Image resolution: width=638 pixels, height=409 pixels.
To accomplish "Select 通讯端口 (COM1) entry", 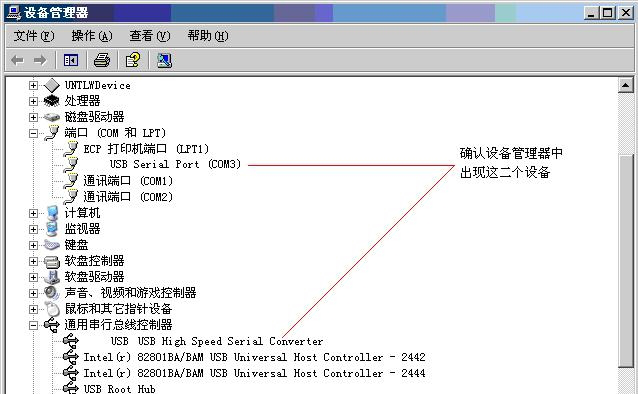I will [128, 181].
